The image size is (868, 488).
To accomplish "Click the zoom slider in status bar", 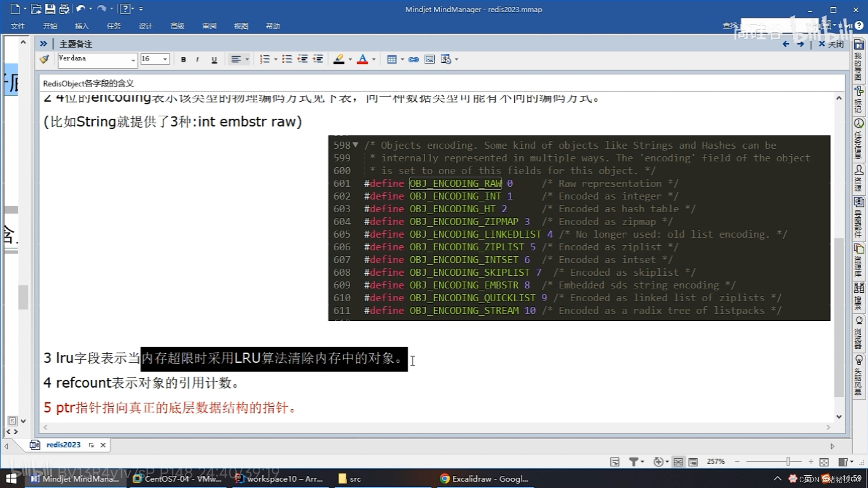I will coord(788,461).
